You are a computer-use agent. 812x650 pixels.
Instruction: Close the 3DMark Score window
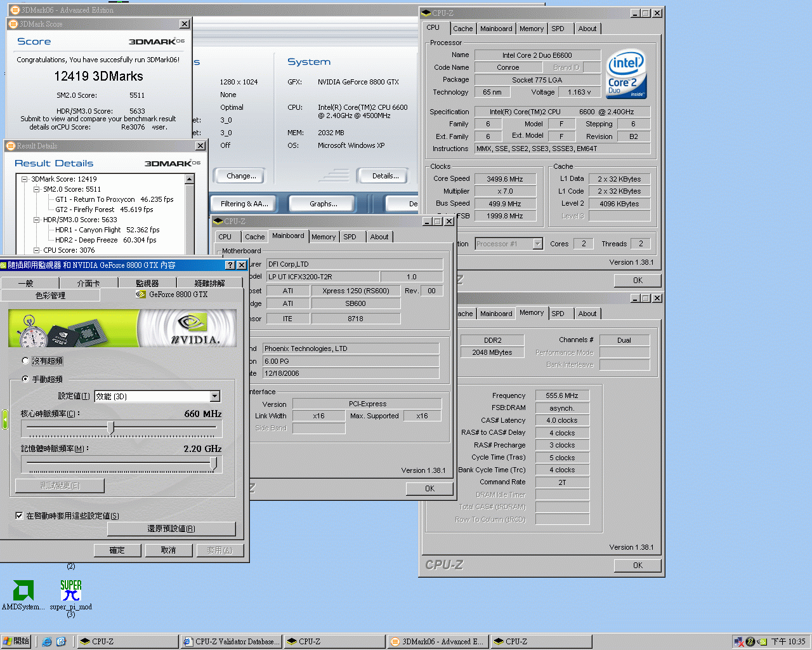coord(184,24)
